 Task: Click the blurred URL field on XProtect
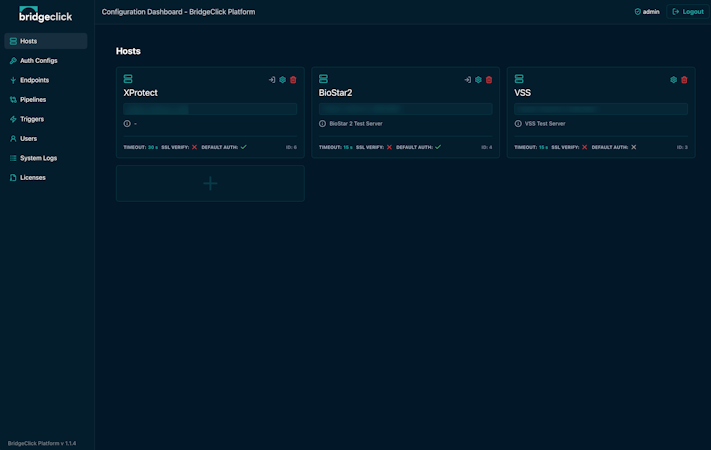[x=210, y=109]
